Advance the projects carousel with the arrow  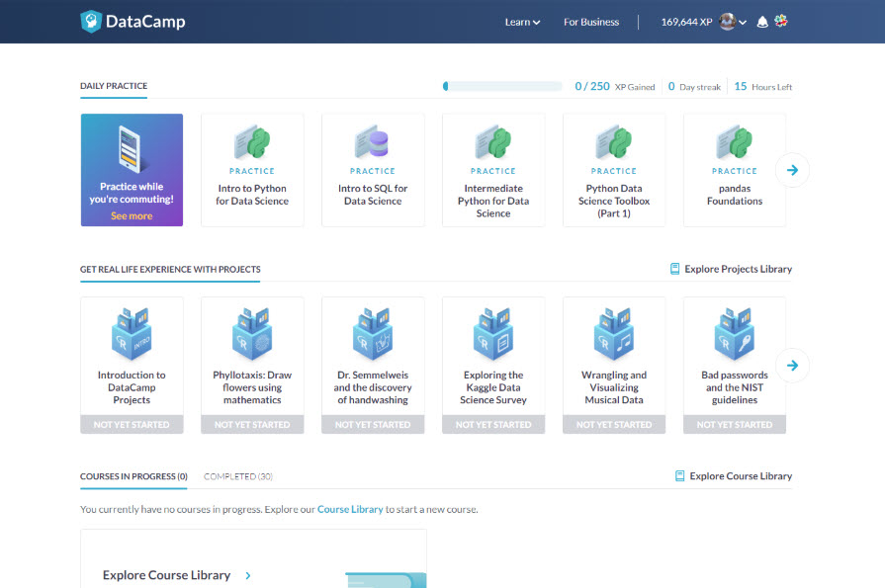pyautogui.click(x=792, y=366)
